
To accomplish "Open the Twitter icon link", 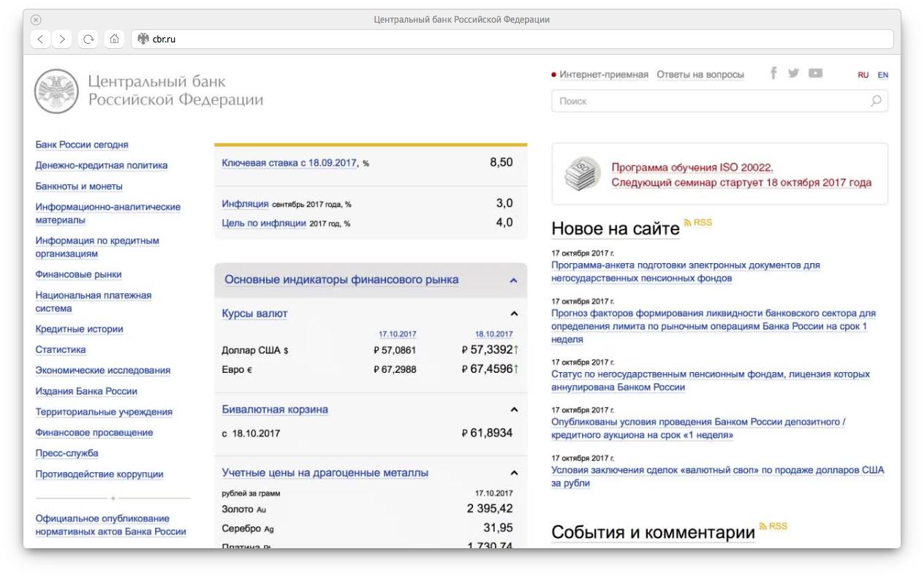I will point(794,73).
